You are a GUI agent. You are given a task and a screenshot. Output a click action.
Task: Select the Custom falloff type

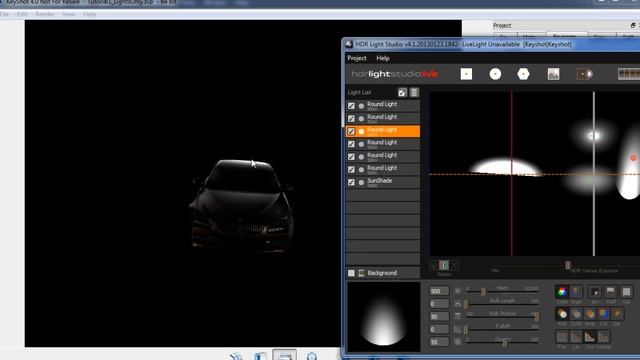click(x=604, y=337)
